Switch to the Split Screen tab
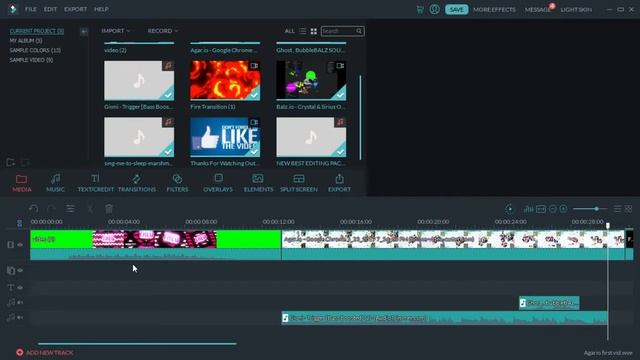Image resolution: width=640 pixels, height=360 pixels. (299, 183)
